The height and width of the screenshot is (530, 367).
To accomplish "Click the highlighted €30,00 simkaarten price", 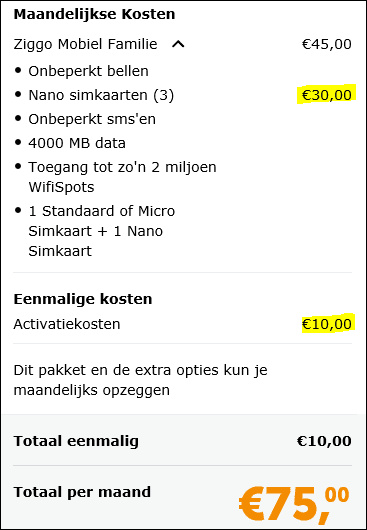I will 326,95.
